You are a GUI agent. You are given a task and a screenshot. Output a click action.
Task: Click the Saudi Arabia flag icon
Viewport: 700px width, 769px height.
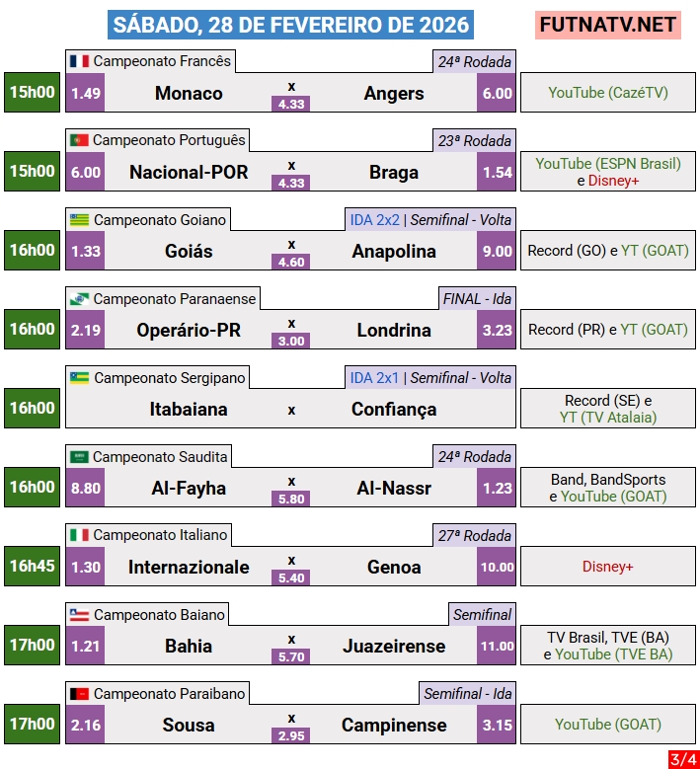80,456
